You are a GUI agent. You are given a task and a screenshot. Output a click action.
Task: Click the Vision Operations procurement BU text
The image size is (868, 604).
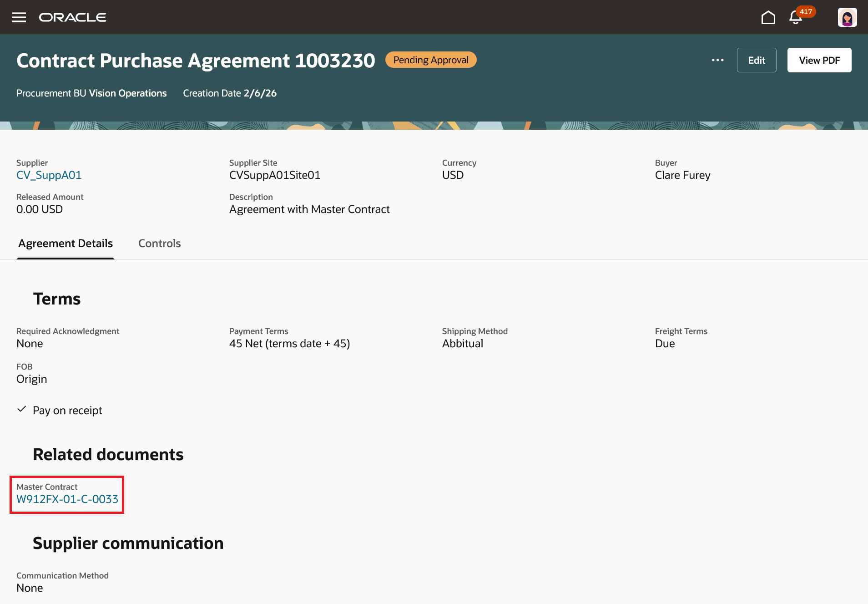tap(128, 93)
